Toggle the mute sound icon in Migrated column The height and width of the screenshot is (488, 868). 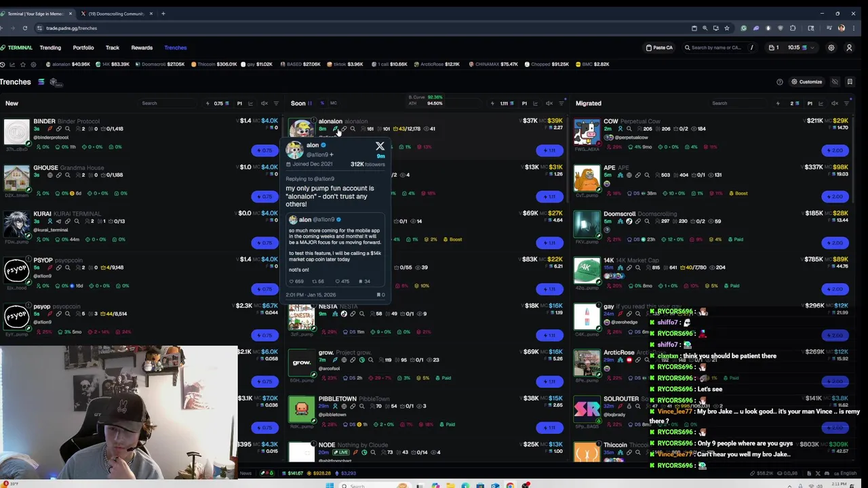pyautogui.click(x=835, y=103)
